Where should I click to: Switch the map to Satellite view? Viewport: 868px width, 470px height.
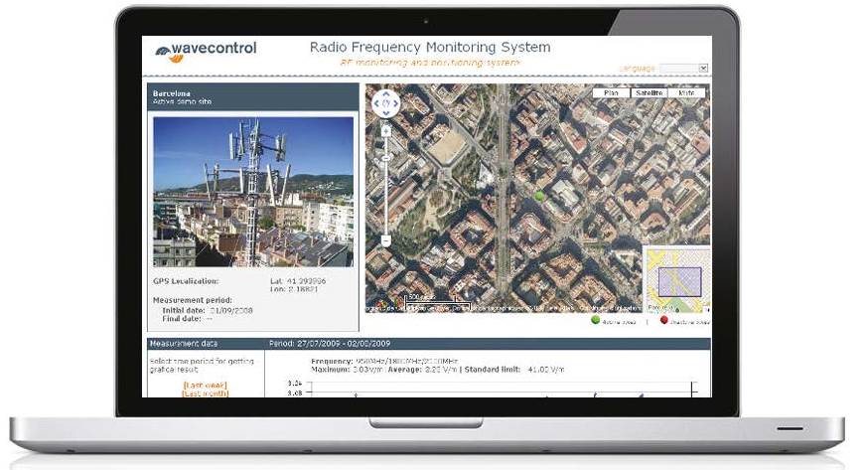point(649,93)
